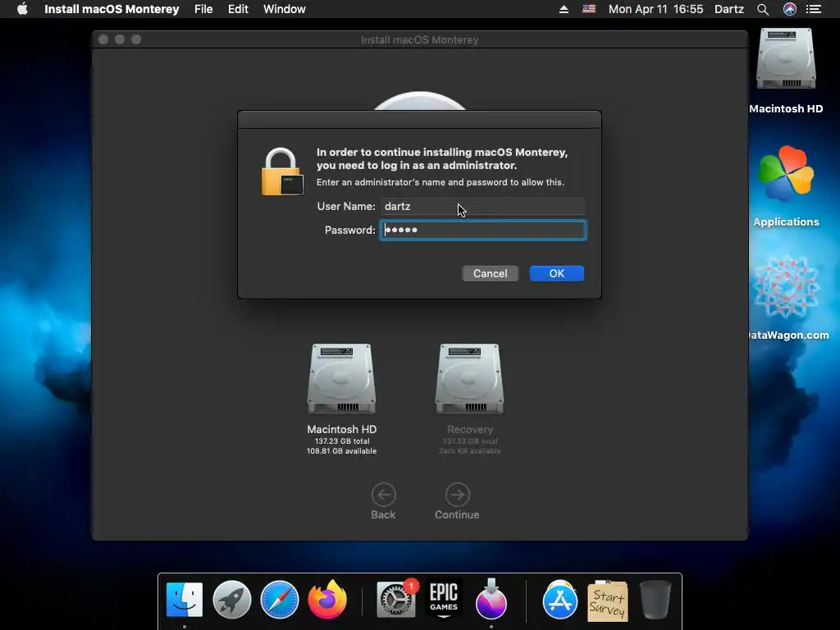Launch Firefox from the Dock
Image resolution: width=840 pixels, height=630 pixels.
pyautogui.click(x=327, y=600)
